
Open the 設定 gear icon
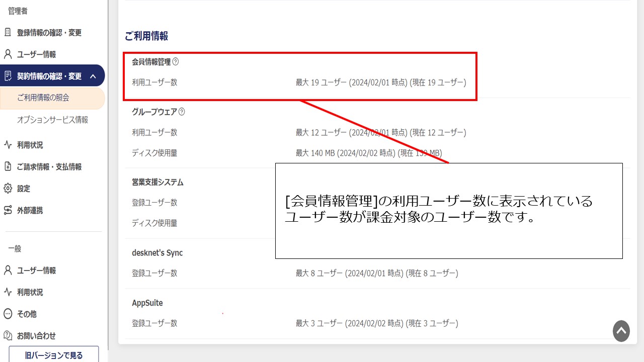[x=8, y=189]
